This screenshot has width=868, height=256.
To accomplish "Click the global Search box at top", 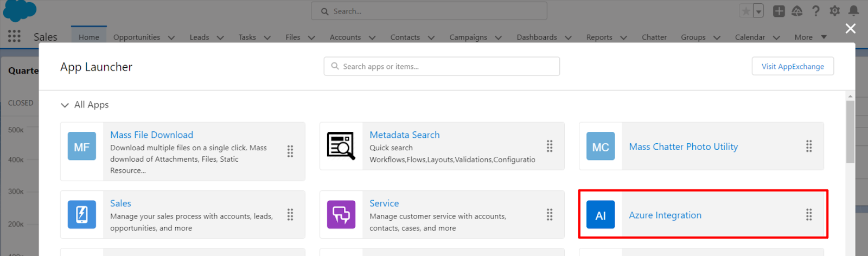I will [x=429, y=11].
